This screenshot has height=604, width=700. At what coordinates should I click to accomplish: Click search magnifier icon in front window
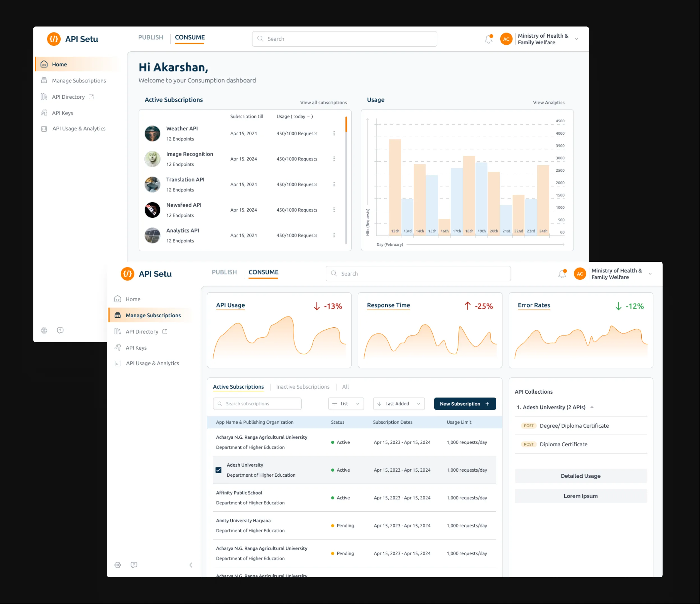334,273
